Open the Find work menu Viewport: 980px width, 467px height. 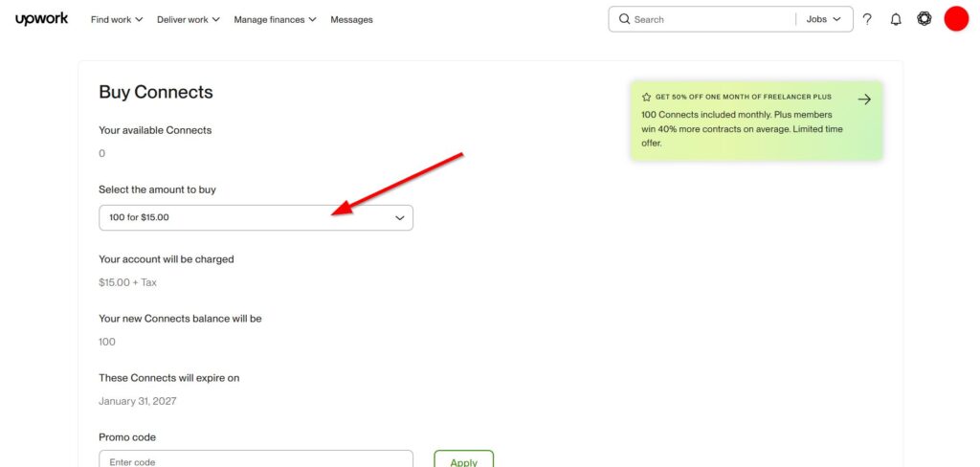[x=111, y=19]
